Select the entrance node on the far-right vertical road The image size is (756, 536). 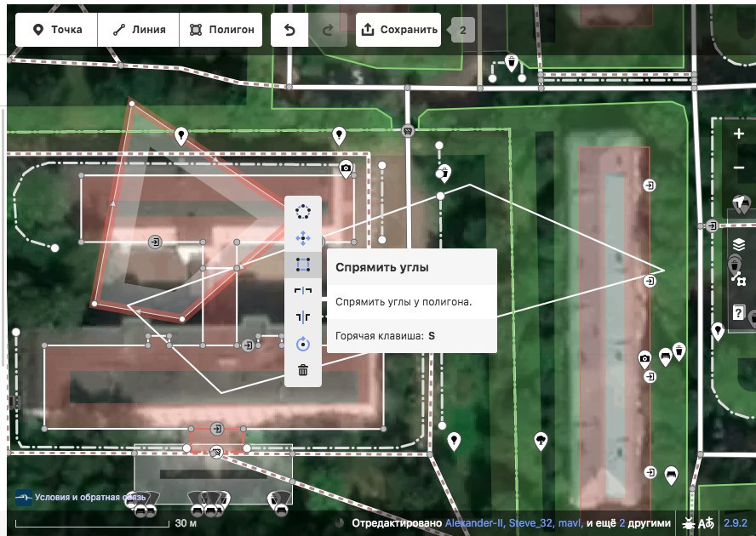[x=712, y=225]
